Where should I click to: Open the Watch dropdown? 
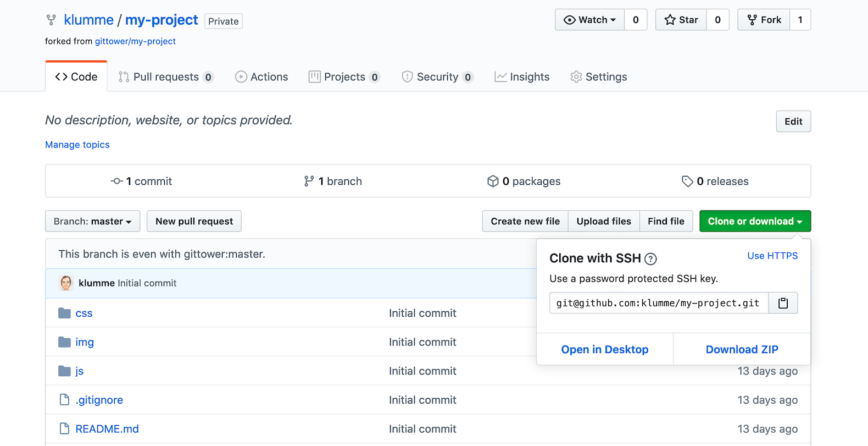590,20
